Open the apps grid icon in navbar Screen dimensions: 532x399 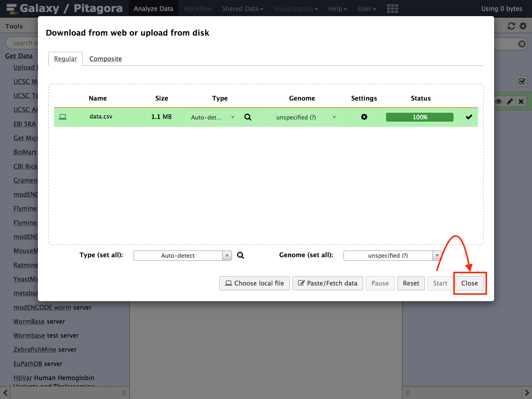pos(392,9)
